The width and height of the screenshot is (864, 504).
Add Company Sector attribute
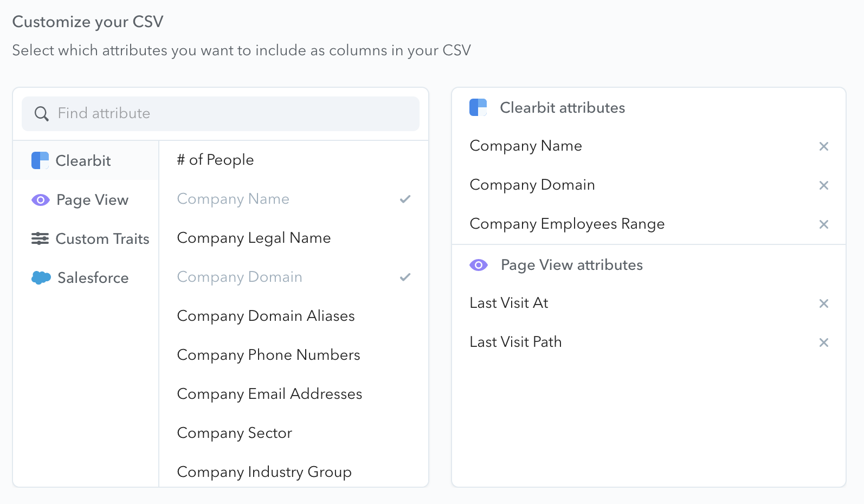click(x=294, y=433)
